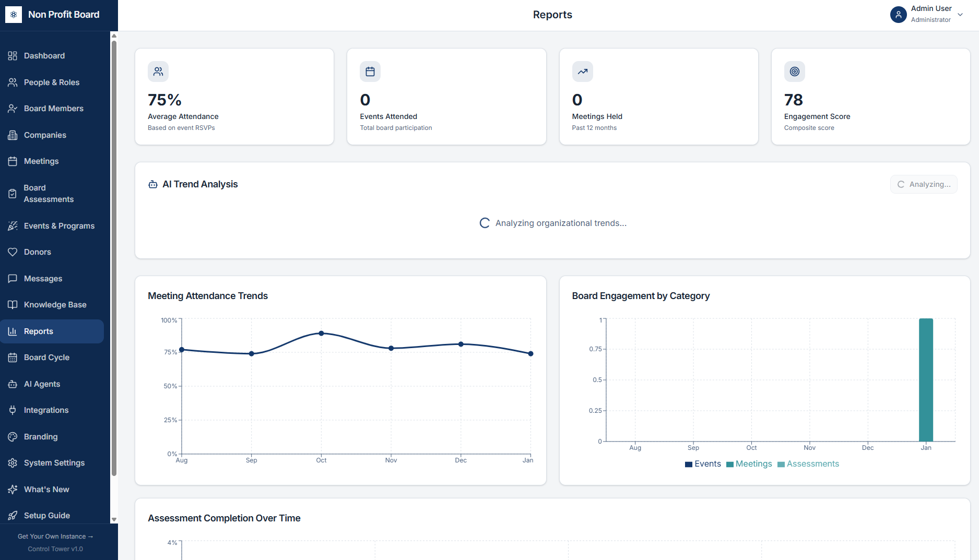The image size is (979, 560).
Task: Click the 78 Engagement Score value
Action: pyautogui.click(x=794, y=100)
